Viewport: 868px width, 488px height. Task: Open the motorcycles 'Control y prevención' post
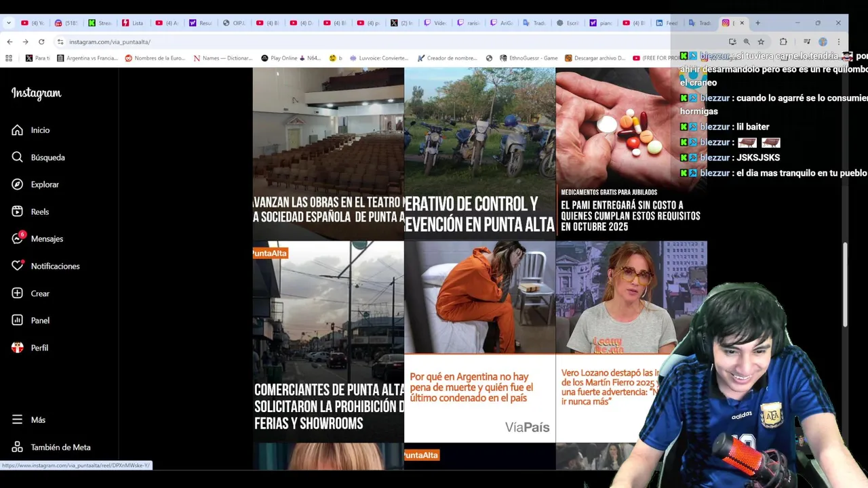pyautogui.click(x=479, y=154)
